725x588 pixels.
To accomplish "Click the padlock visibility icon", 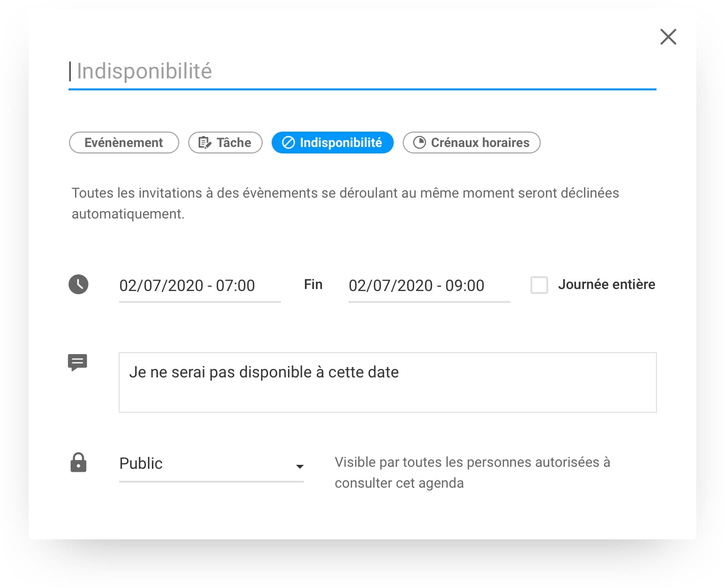I will click(78, 462).
